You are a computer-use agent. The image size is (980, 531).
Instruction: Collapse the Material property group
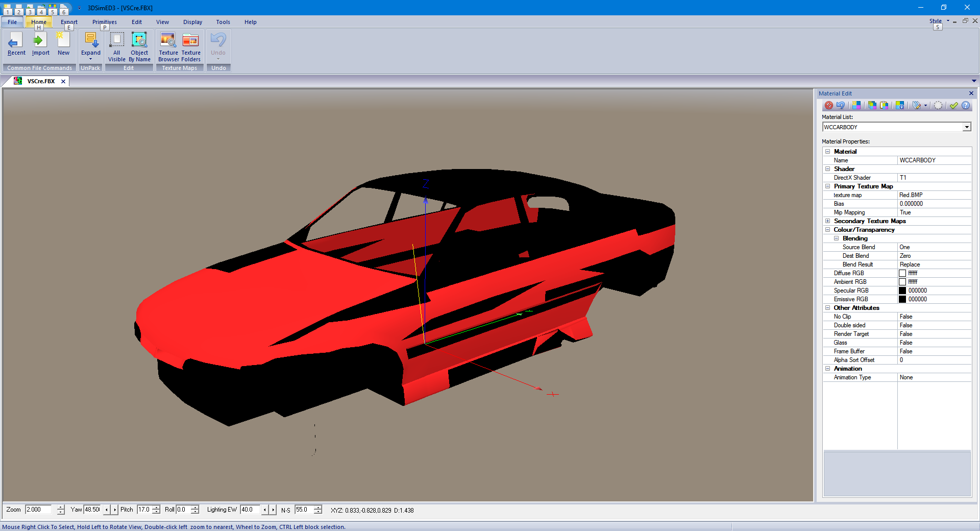tap(827, 152)
